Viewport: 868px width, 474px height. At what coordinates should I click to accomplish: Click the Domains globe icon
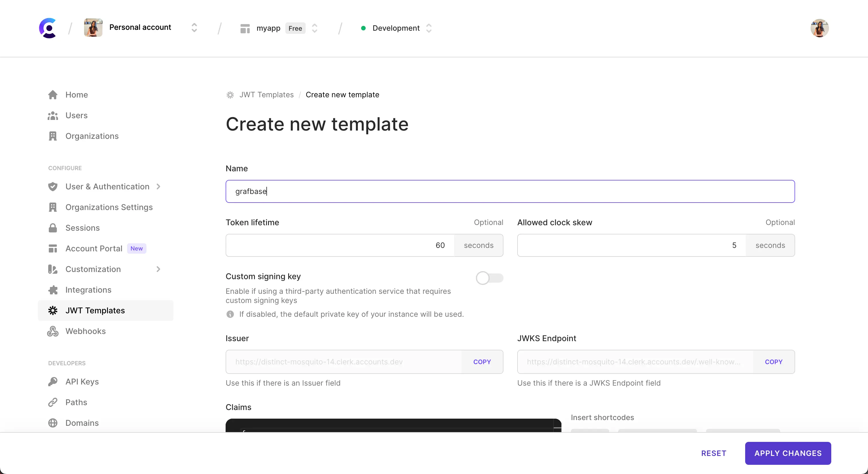coord(53,423)
